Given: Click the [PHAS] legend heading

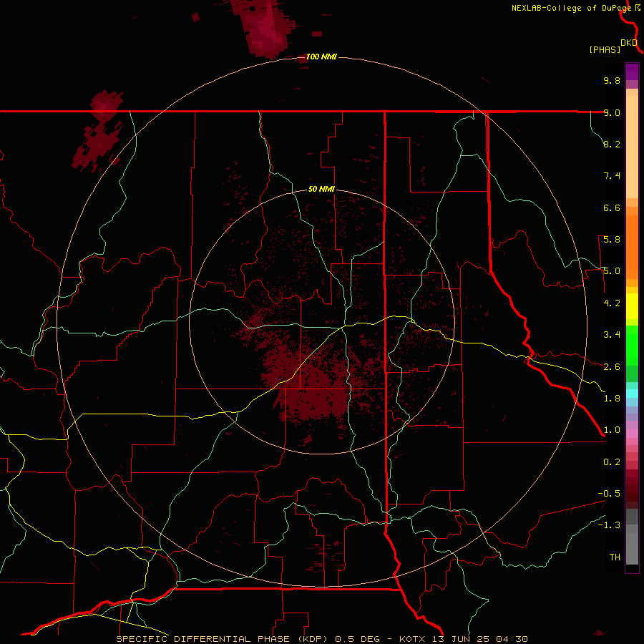Looking at the screenshot, I should tap(605, 50).
